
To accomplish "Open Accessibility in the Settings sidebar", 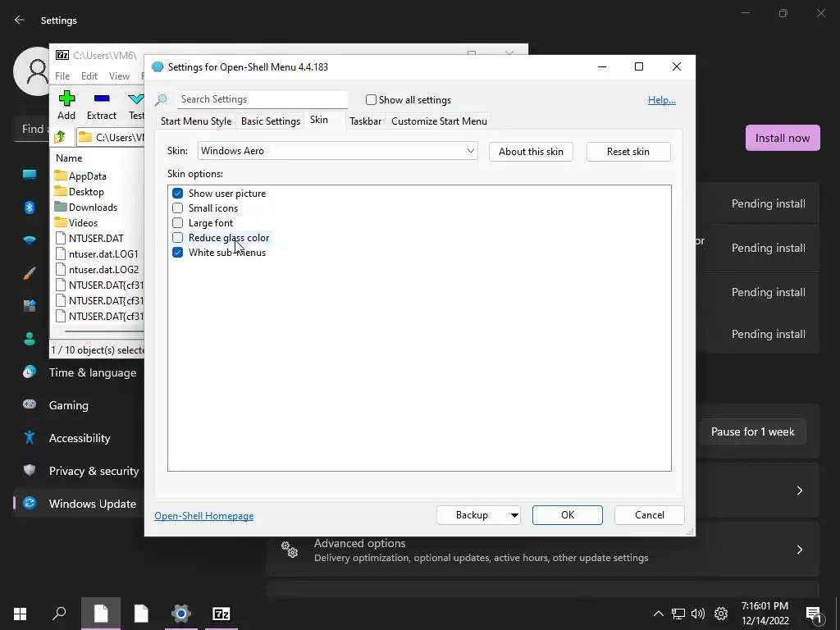I will click(79, 438).
